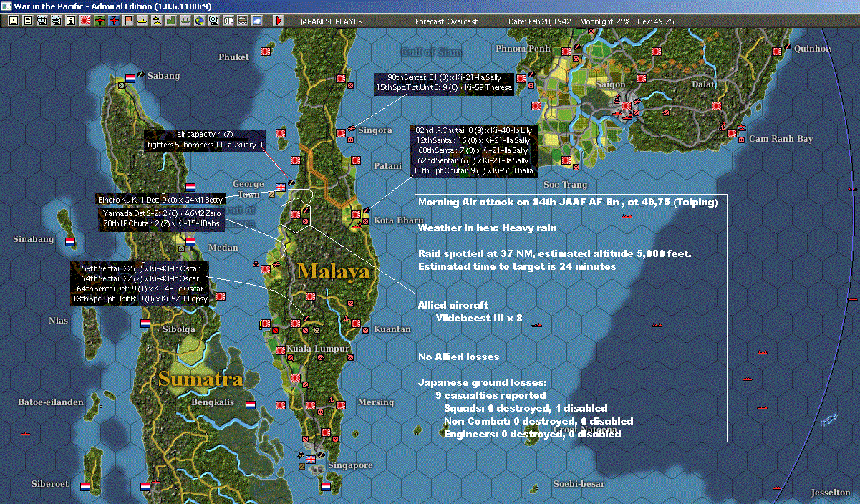
Task: Select the red plane on green background icon
Action: tap(99, 21)
